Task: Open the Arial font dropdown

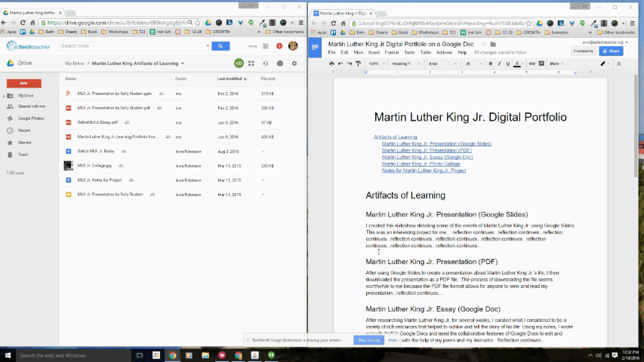Action: (x=442, y=63)
